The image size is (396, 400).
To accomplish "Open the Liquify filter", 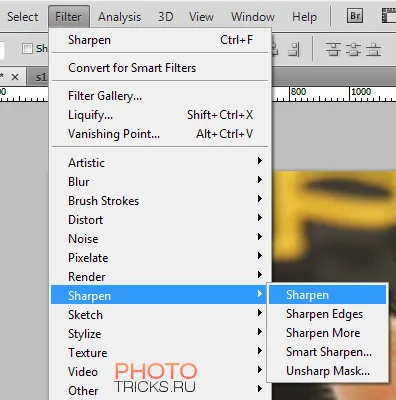I will click(160, 115).
